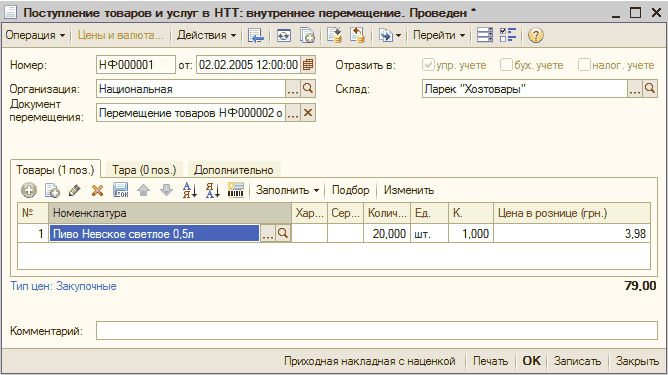The width and height of the screenshot is (668, 375).
Task: Click the copy document icon in top toolbar
Action: (x=307, y=35)
